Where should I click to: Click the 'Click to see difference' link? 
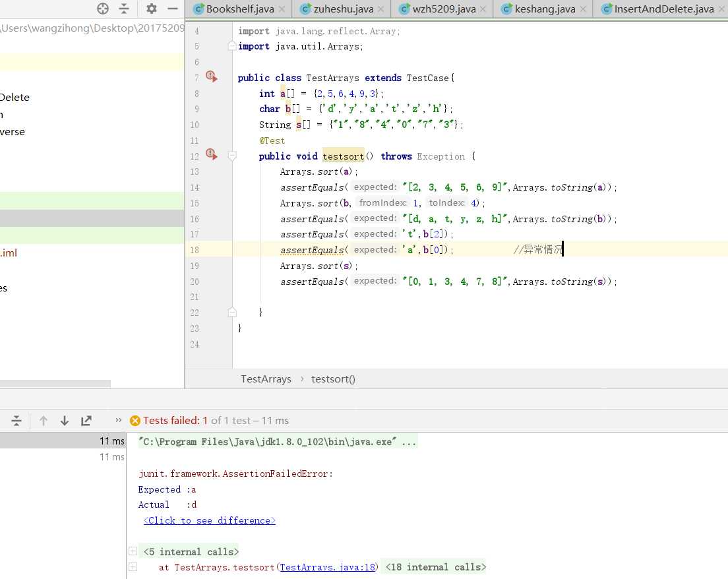click(210, 520)
